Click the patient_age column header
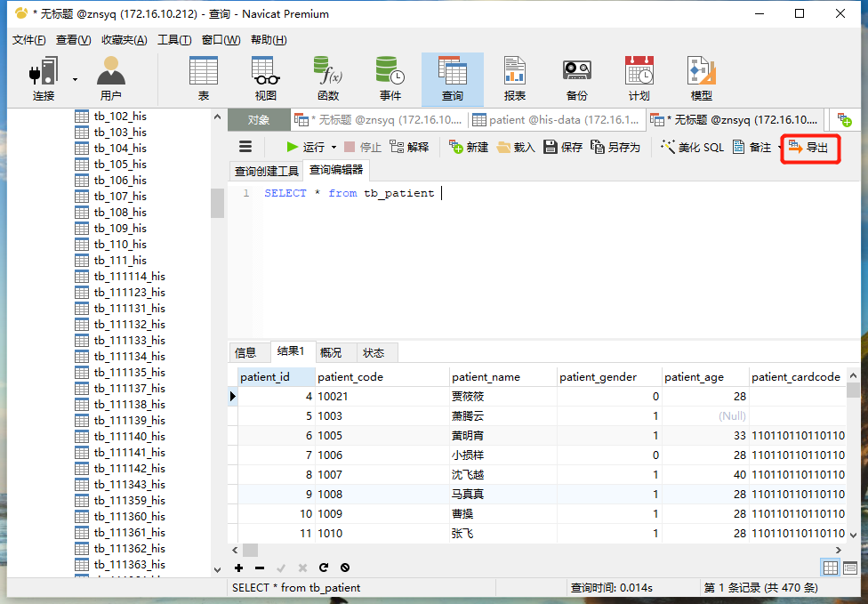This screenshot has height=604, width=868. coord(705,377)
